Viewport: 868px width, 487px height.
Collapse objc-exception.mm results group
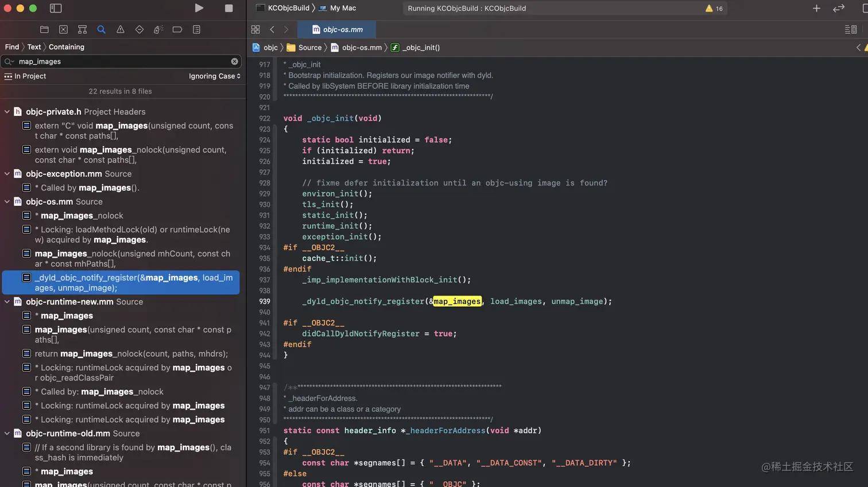pyautogui.click(x=7, y=174)
